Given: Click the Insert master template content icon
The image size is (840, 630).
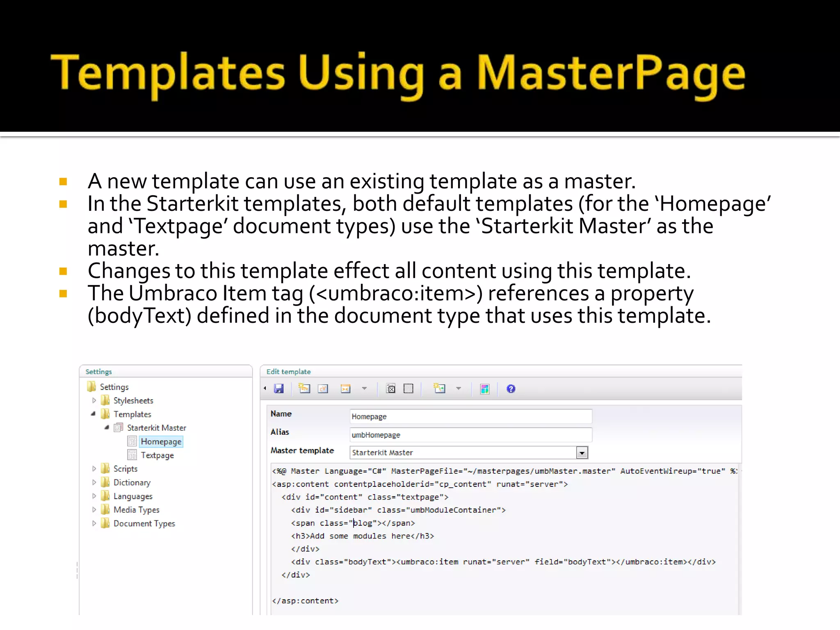Looking at the screenshot, I should point(440,388).
